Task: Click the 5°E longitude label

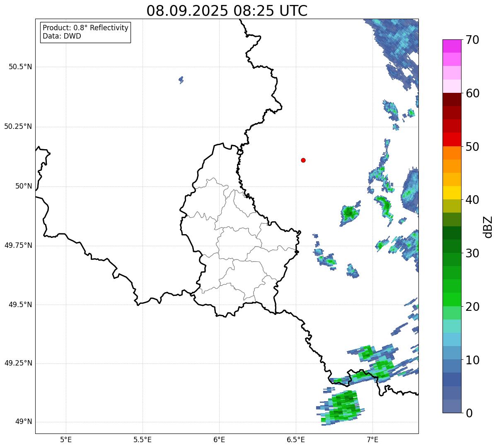Action: click(x=66, y=439)
